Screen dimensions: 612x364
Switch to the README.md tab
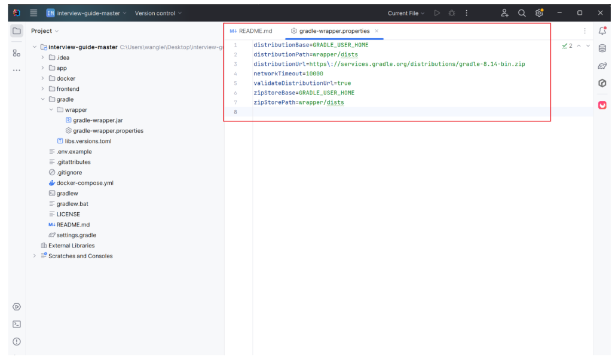[251, 31]
